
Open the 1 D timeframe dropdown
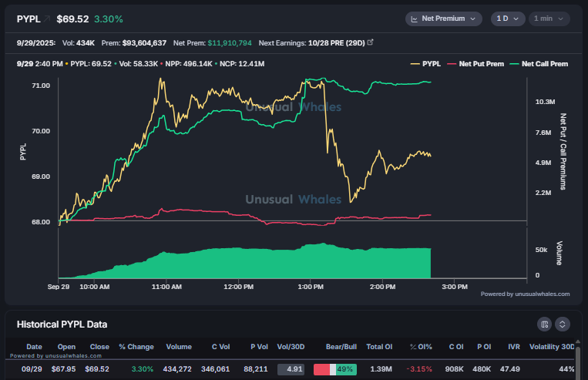pyautogui.click(x=507, y=18)
